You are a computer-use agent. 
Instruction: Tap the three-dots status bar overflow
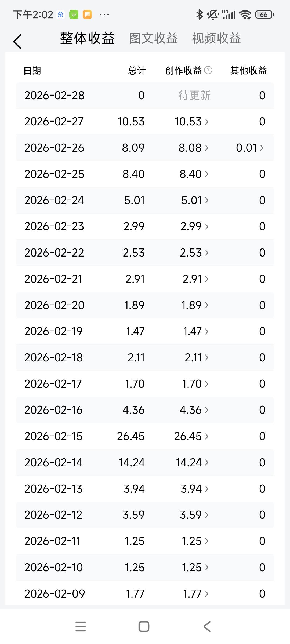point(104,14)
